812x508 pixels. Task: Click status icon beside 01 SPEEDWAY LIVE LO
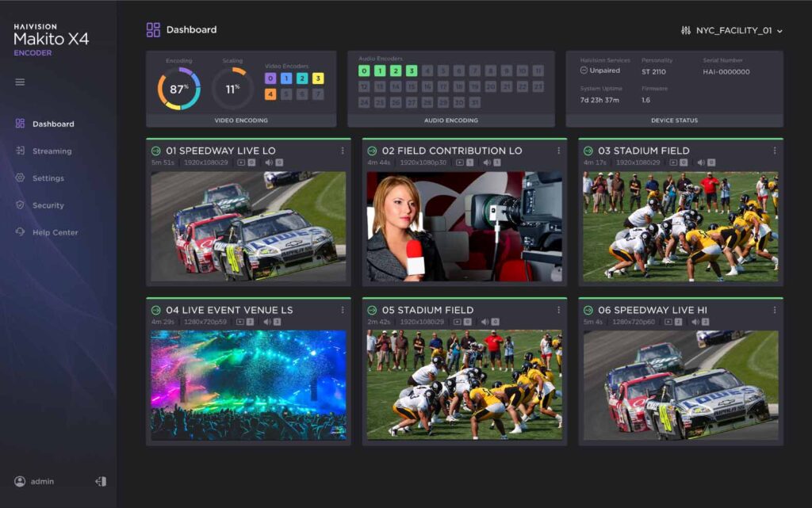pyautogui.click(x=156, y=151)
